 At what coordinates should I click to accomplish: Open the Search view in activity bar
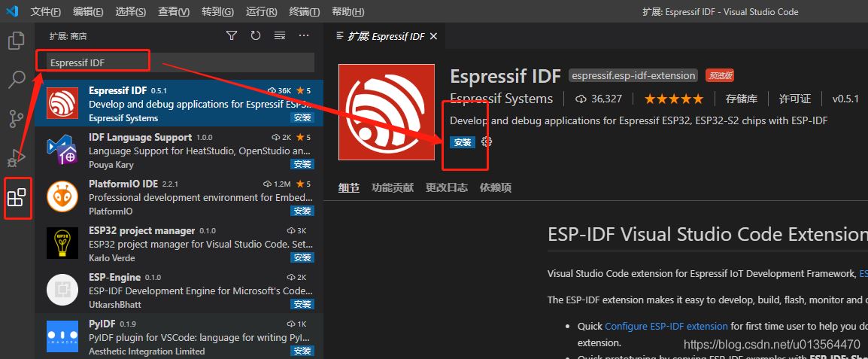[x=17, y=80]
